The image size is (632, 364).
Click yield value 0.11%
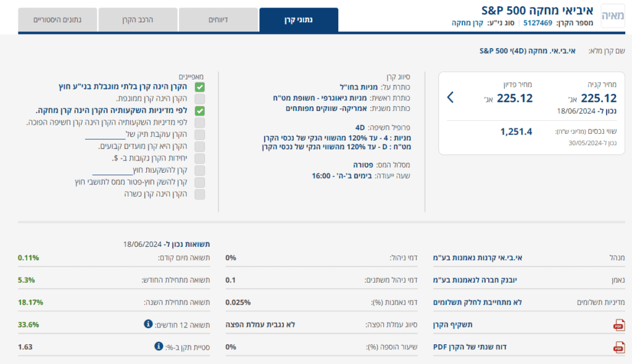click(28, 258)
